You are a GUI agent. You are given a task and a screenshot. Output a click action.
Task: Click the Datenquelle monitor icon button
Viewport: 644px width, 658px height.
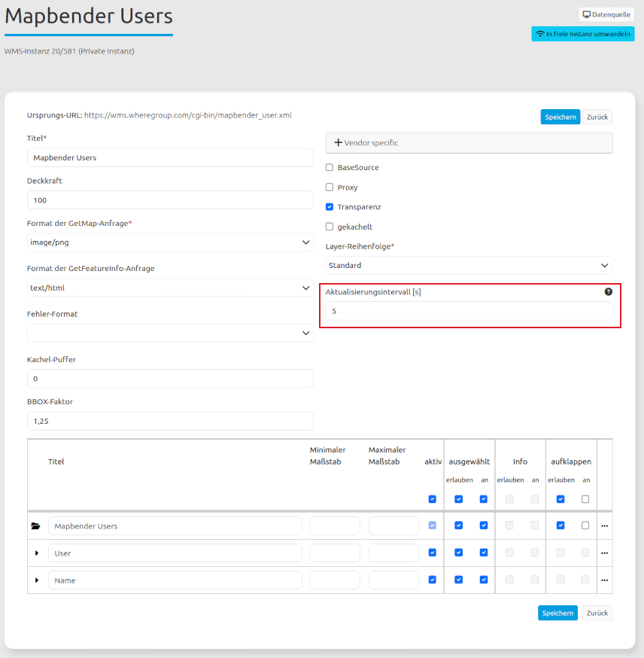(606, 14)
